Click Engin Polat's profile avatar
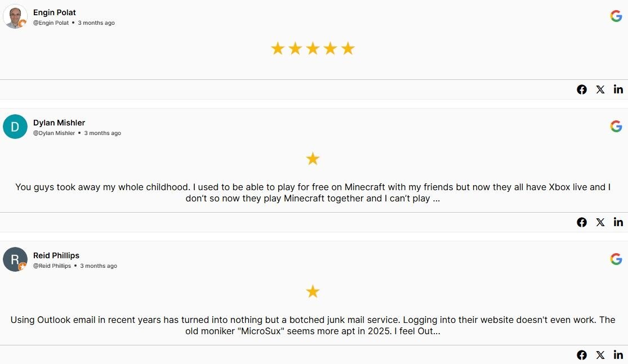Screen dimensions: 628x364 click(x=15, y=16)
